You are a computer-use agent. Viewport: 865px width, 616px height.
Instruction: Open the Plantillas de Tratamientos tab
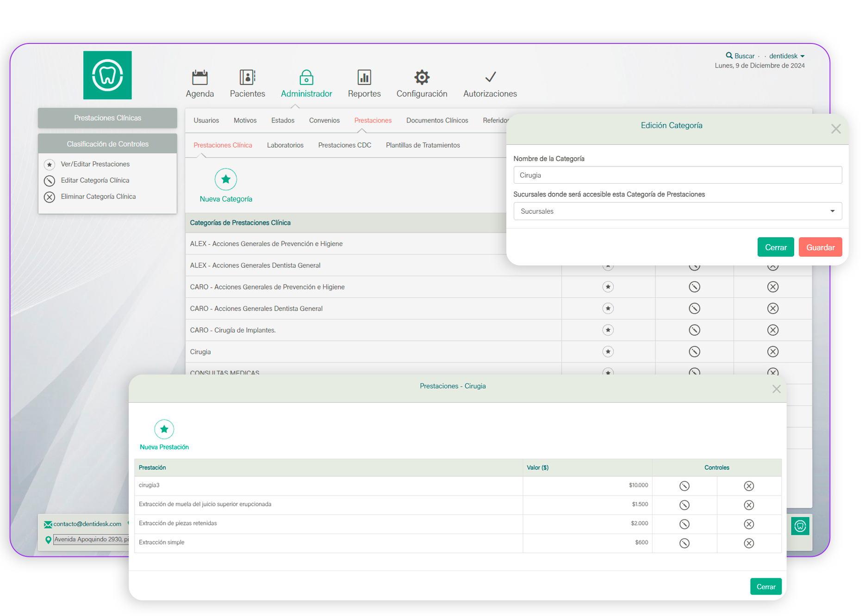tap(423, 145)
